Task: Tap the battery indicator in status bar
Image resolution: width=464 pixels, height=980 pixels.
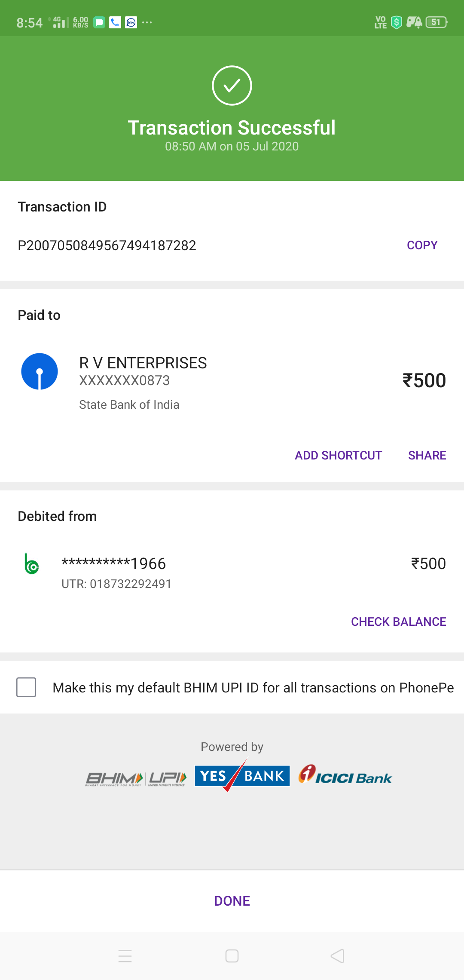Action: pyautogui.click(x=436, y=22)
